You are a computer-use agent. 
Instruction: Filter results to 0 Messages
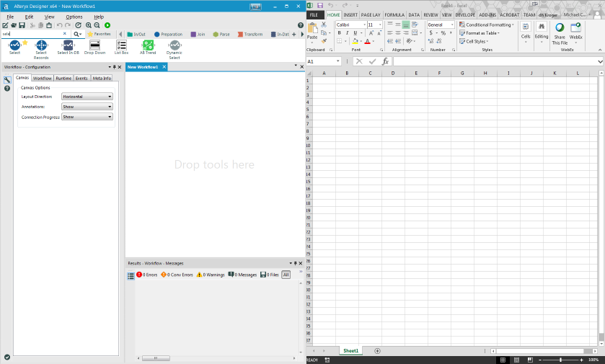tap(242, 275)
